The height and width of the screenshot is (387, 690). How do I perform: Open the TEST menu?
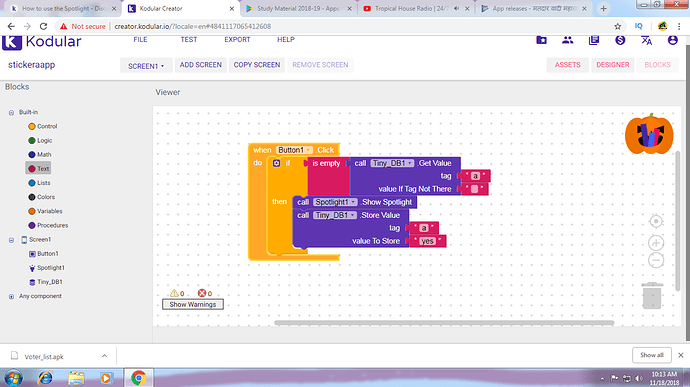pyautogui.click(x=189, y=40)
